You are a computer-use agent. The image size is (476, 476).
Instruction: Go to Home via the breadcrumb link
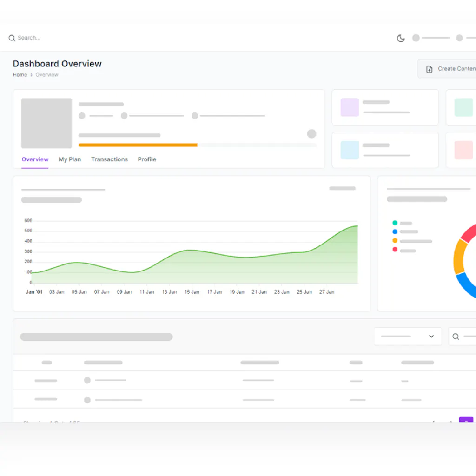pyautogui.click(x=20, y=75)
